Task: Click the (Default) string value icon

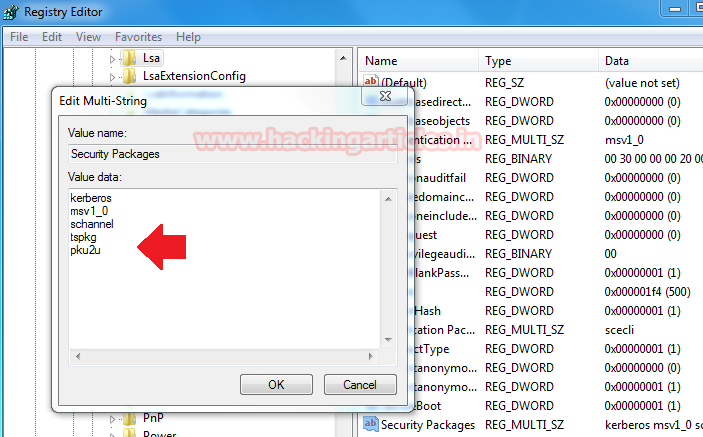Action: pyautogui.click(x=371, y=82)
